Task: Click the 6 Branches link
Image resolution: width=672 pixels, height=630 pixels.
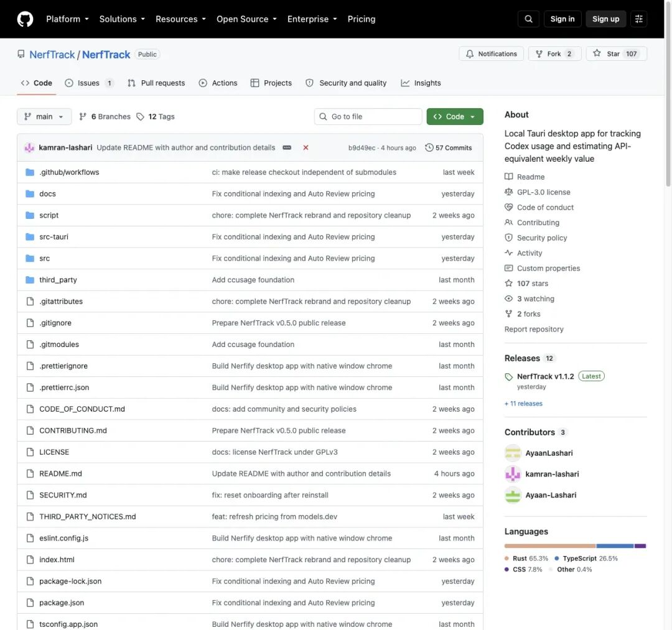Action: pyautogui.click(x=105, y=116)
